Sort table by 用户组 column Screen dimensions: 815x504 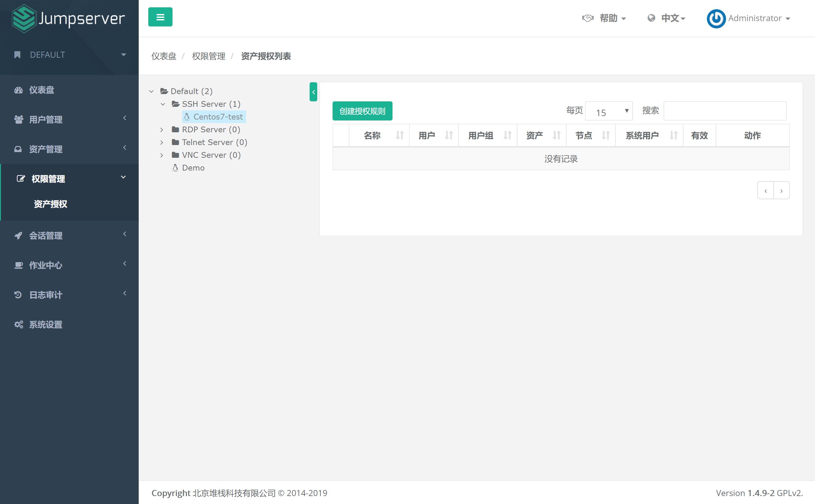[x=488, y=135]
